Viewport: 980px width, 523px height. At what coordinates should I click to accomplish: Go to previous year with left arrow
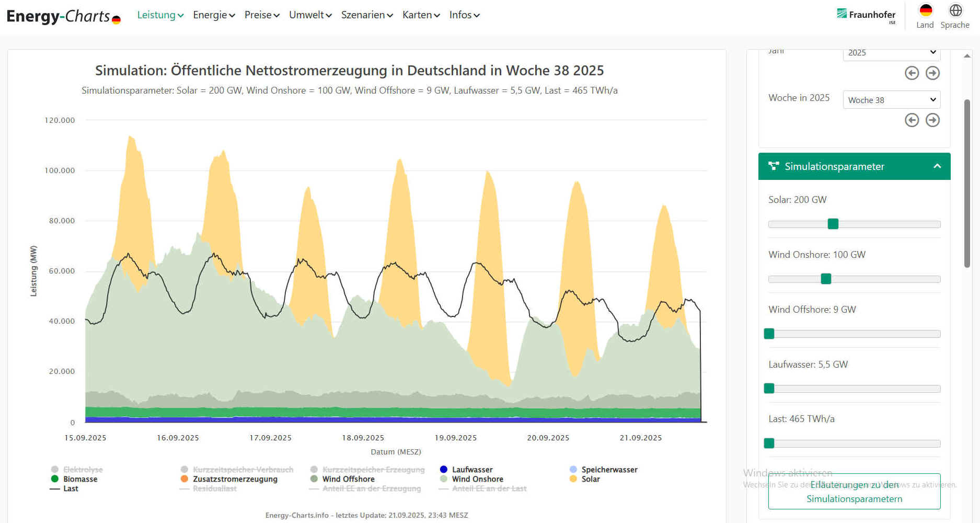pos(912,73)
